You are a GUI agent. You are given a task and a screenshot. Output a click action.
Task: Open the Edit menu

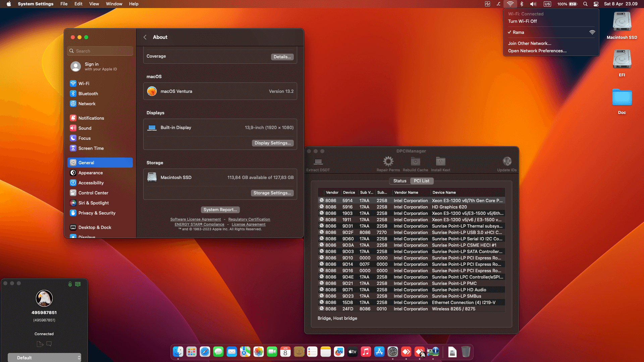tap(78, 4)
